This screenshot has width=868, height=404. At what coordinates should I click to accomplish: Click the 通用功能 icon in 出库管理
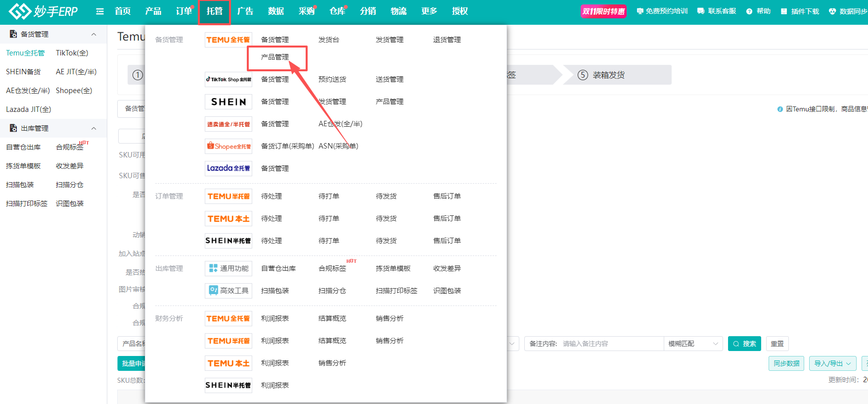pyautogui.click(x=228, y=268)
